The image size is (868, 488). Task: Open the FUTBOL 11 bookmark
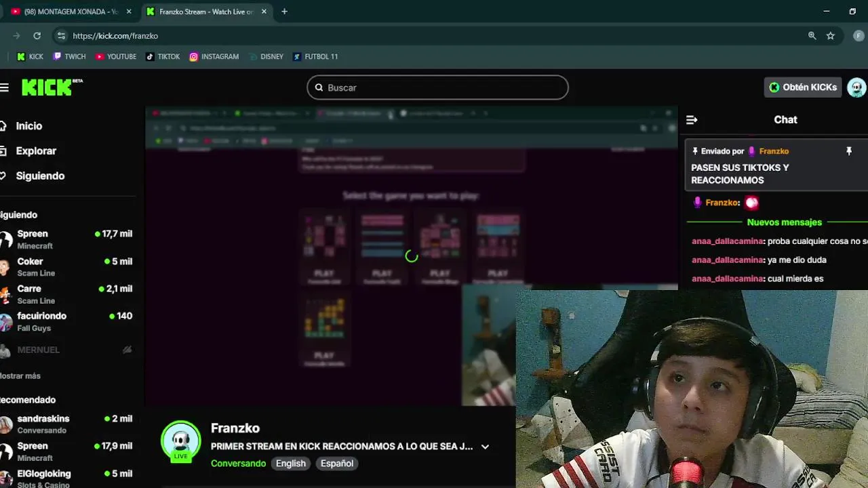315,57
